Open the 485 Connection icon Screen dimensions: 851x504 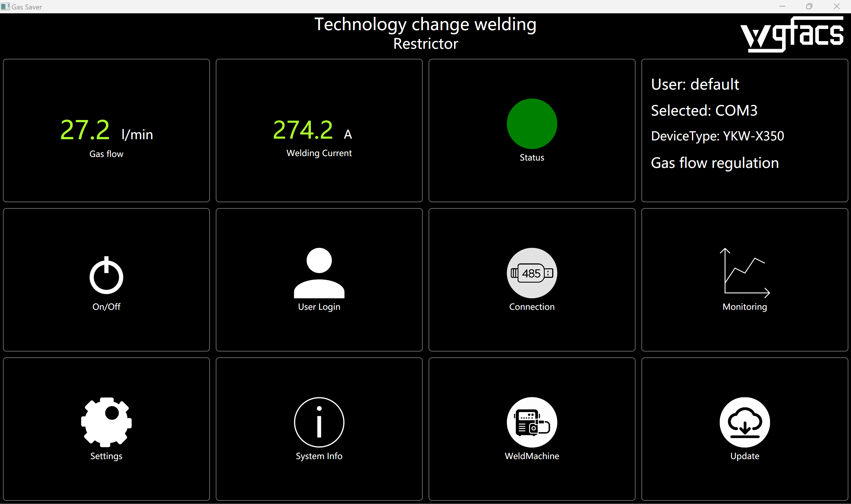[531, 273]
